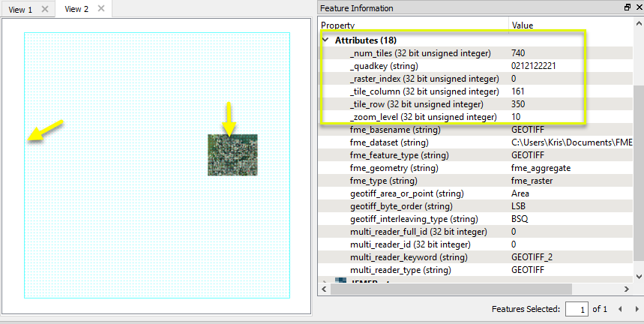Select the fme_geometry attribute row
Viewport: 644px width, 324px height.
click(476, 168)
